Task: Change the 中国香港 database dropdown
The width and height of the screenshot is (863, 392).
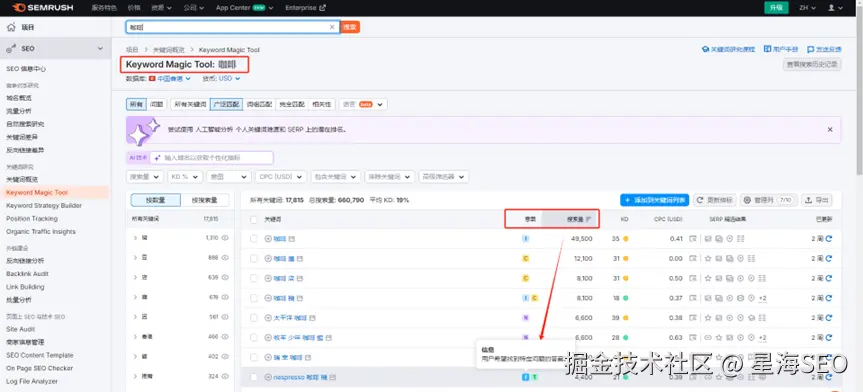Action: coord(170,79)
